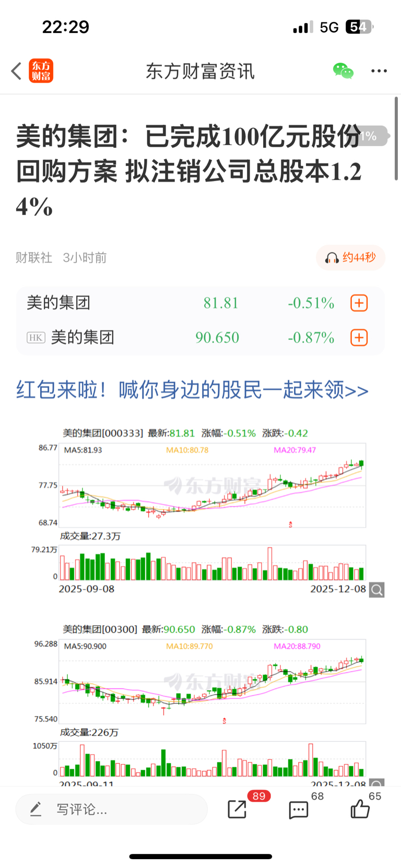Screen dimensions: 401x868
Task: Tap the 3小时前 timestamp
Action: (85, 257)
